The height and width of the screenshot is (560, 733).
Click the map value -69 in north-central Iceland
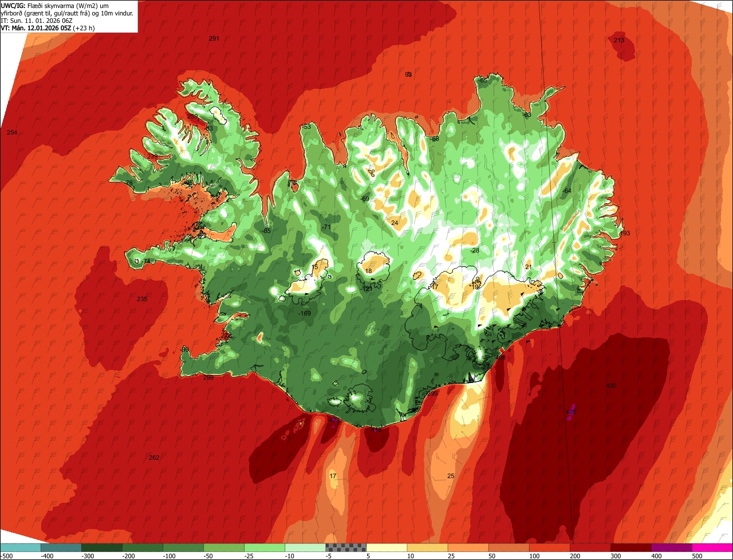point(365,199)
